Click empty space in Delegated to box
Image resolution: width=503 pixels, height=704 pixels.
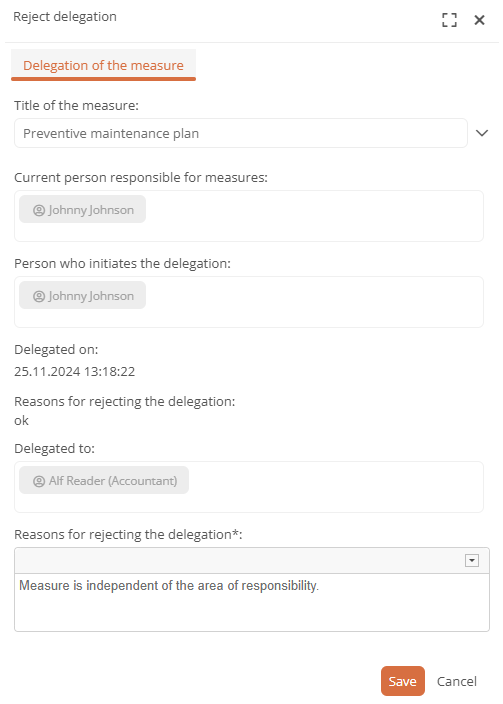pos(335,487)
